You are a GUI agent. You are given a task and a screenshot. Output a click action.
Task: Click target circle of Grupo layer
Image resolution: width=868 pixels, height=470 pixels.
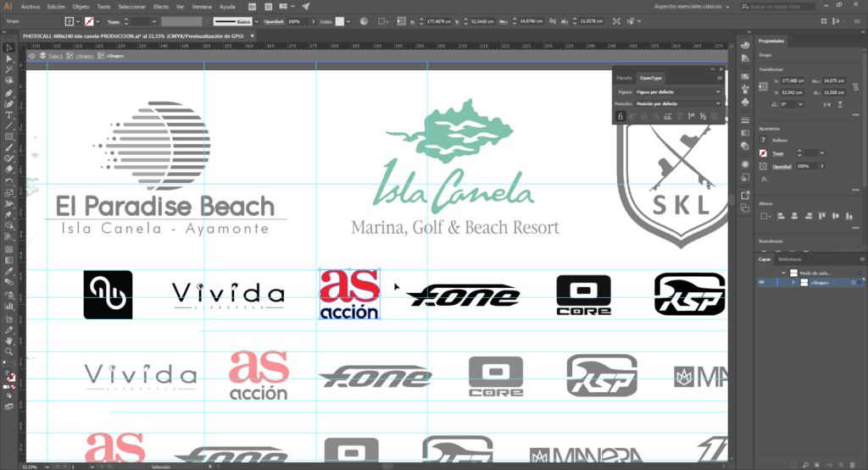point(853,283)
